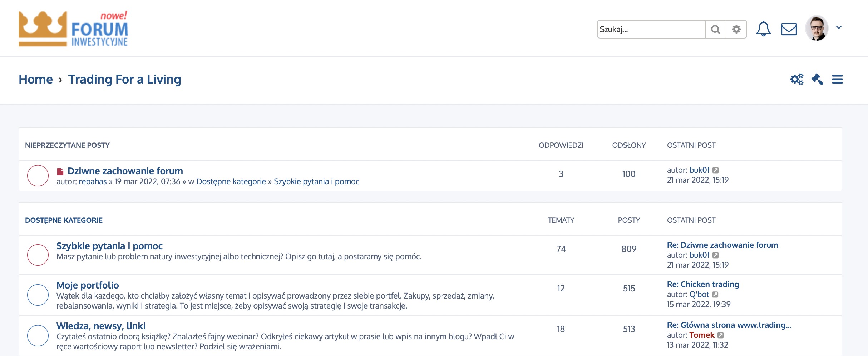Click the moderator gavel icon
This screenshot has height=356, width=868.
(x=817, y=79)
